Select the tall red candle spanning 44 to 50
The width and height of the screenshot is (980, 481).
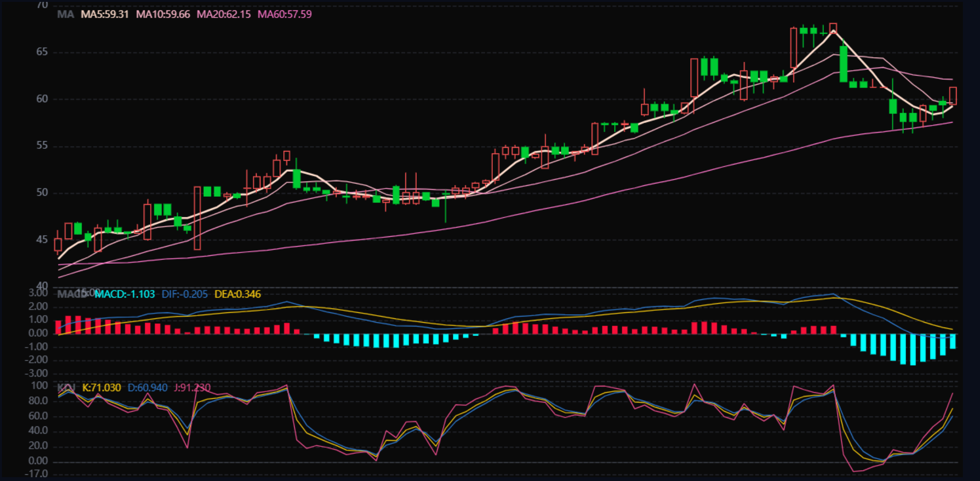(x=197, y=218)
